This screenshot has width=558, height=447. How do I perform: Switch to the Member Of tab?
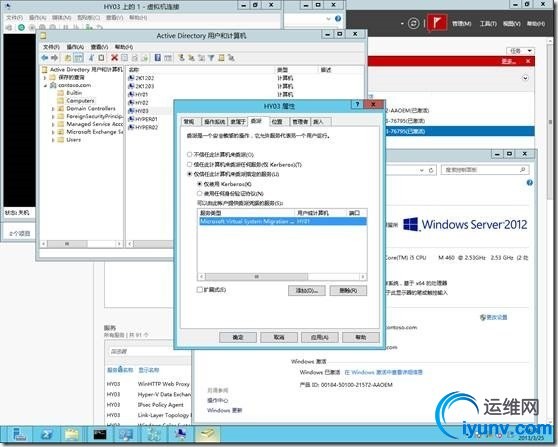[x=238, y=122]
